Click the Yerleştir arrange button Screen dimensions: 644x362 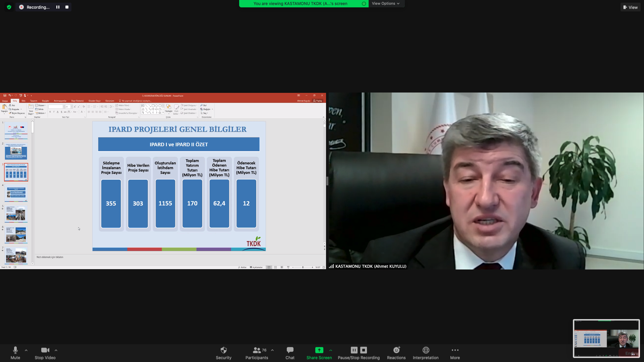(168, 109)
